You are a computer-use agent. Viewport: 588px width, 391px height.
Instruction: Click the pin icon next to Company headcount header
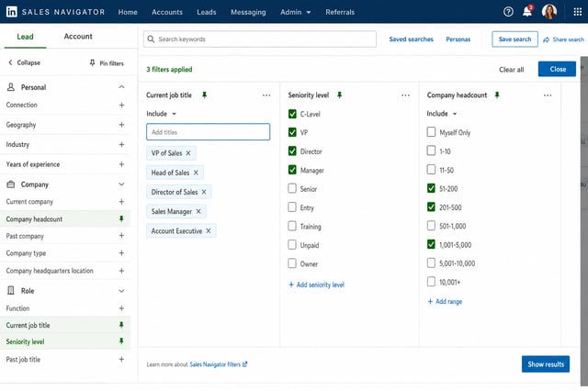(x=497, y=95)
